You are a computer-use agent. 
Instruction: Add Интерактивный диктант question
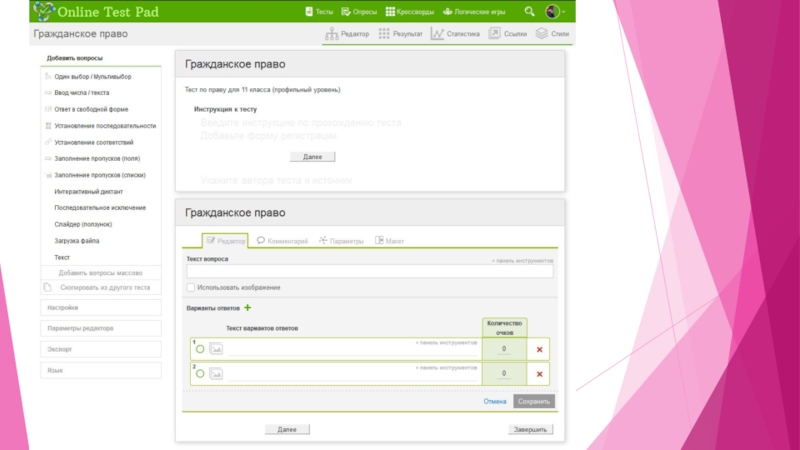(x=89, y=192)
